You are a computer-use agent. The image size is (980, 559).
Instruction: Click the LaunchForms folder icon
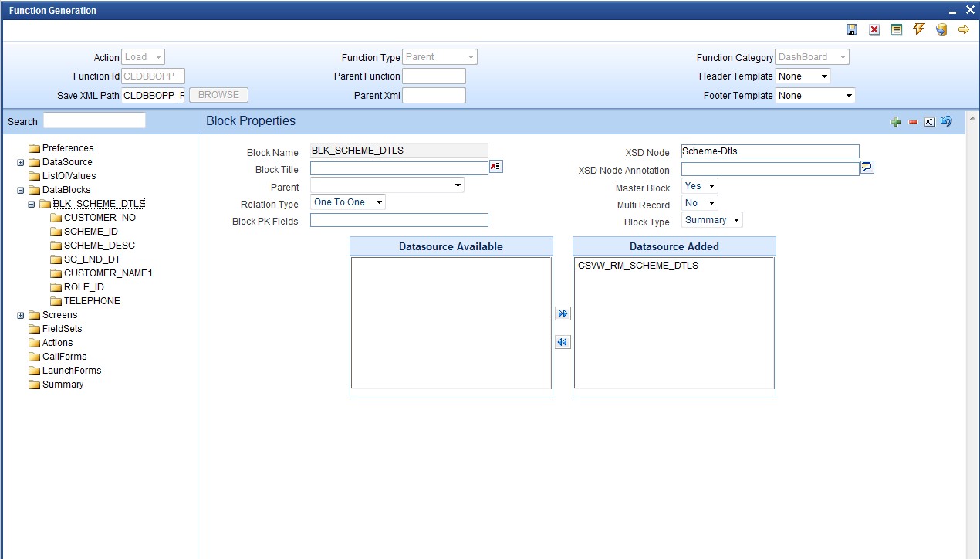(x=34, y=371)
